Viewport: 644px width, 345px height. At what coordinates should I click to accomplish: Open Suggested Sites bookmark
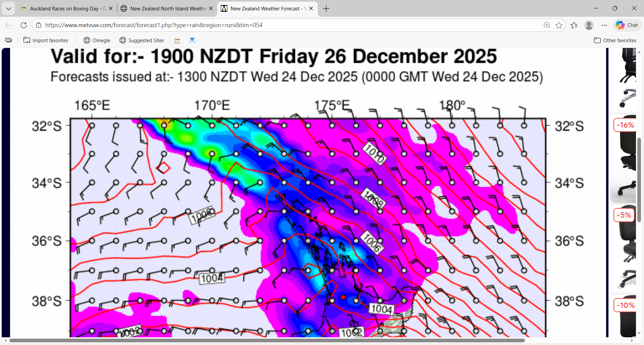(x=142, y=40)
